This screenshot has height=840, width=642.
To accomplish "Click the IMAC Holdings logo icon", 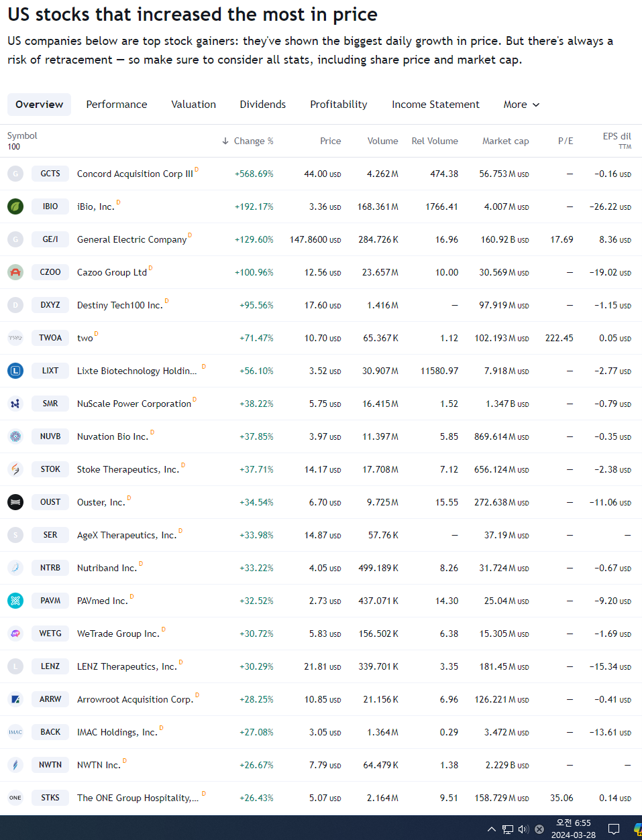I will (x=15, y=732).
